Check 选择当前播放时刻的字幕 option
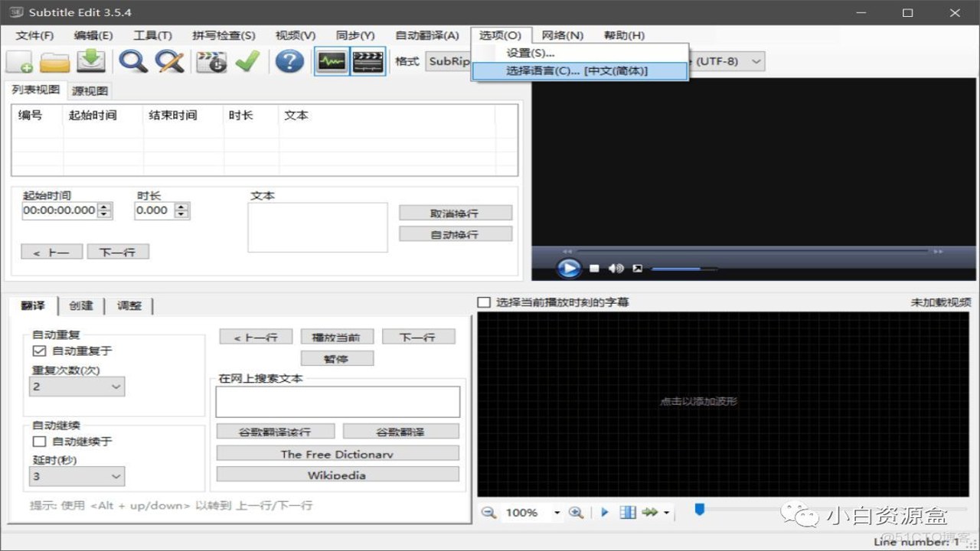980x551 pixels. point(484,302)
